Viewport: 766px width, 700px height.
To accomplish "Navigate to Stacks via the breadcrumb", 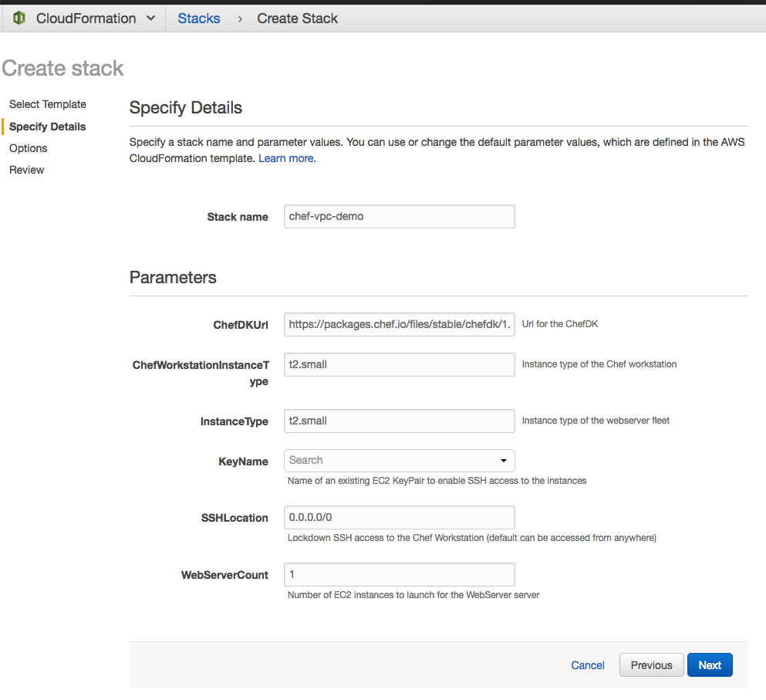I will pyautogui.click(x=198, y=18).
